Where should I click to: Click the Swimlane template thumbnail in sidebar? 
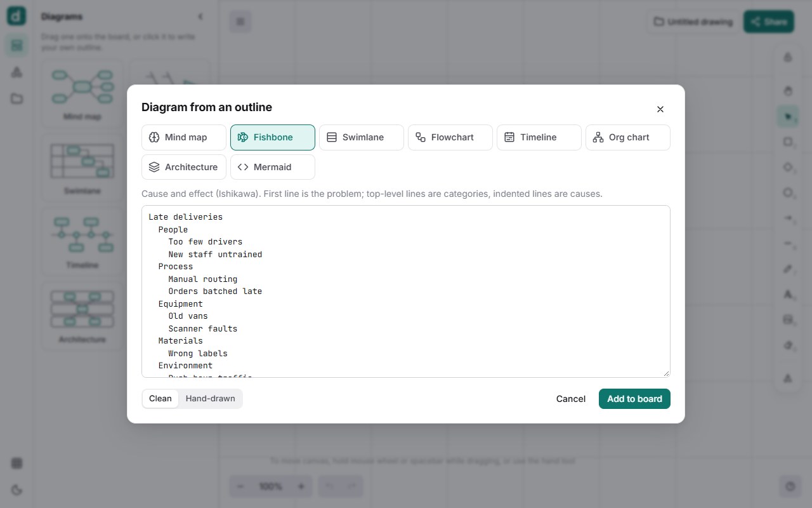[82, 167]
